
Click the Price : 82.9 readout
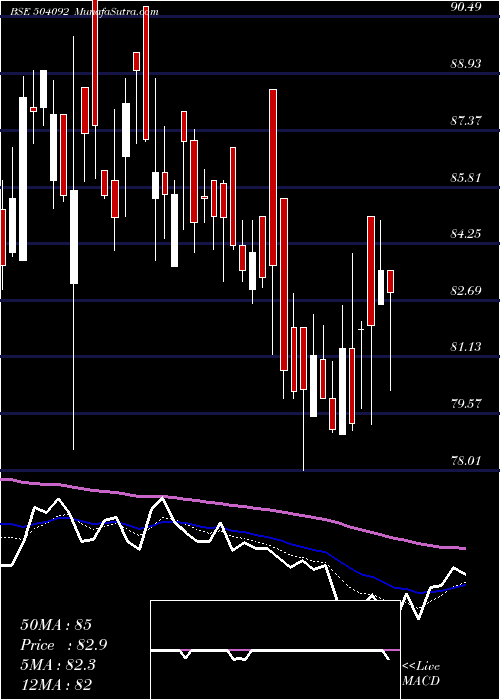click(x=64, y=645)
